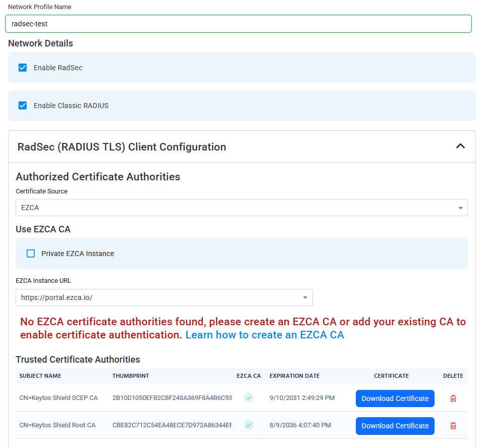Download certificate for Keytos Shield Root CA
Viewport: 482px width, 448px height.
pos(395,426)
